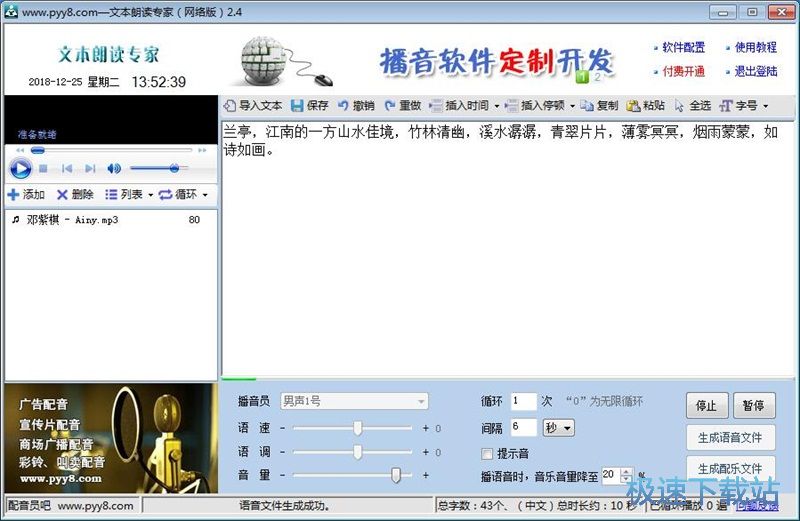Add a music file with 添加

27,194
